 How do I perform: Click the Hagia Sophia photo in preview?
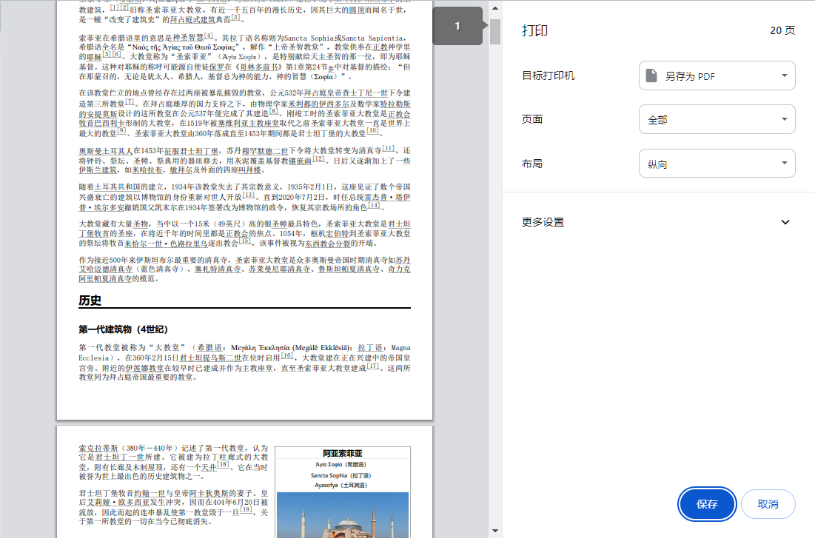tap(343, 515)
